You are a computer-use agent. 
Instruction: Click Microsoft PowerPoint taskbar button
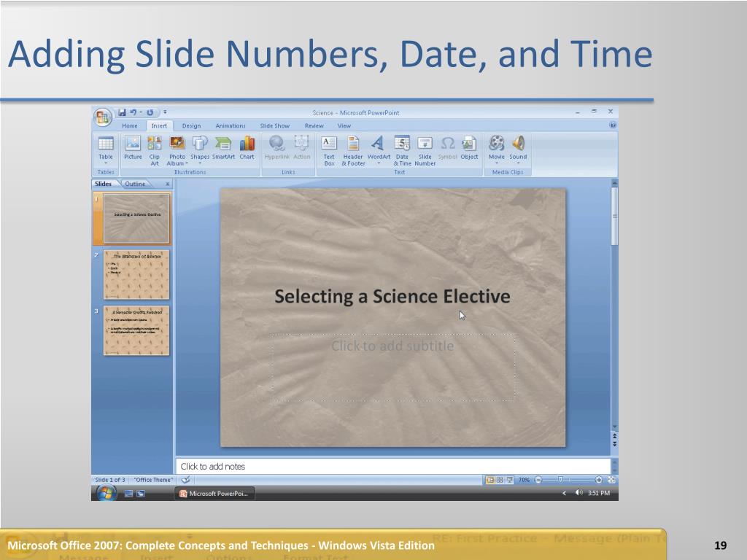click(214, 494)
